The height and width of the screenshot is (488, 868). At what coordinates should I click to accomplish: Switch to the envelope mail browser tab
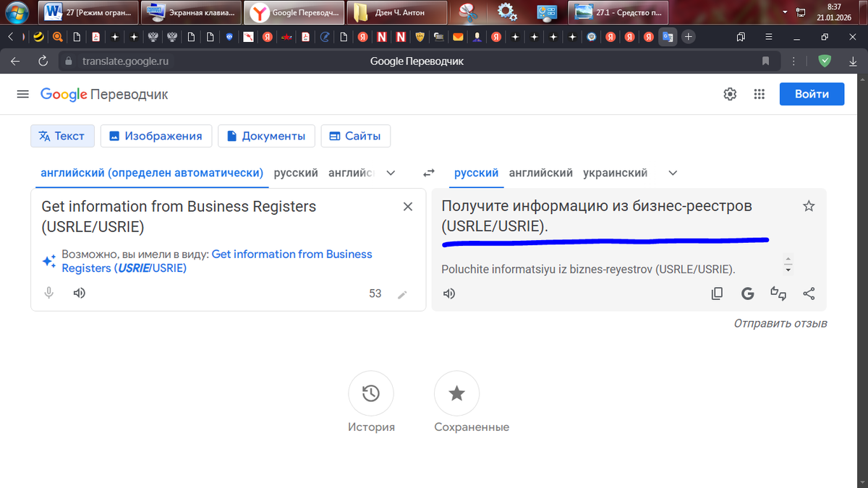pos(457,36)
